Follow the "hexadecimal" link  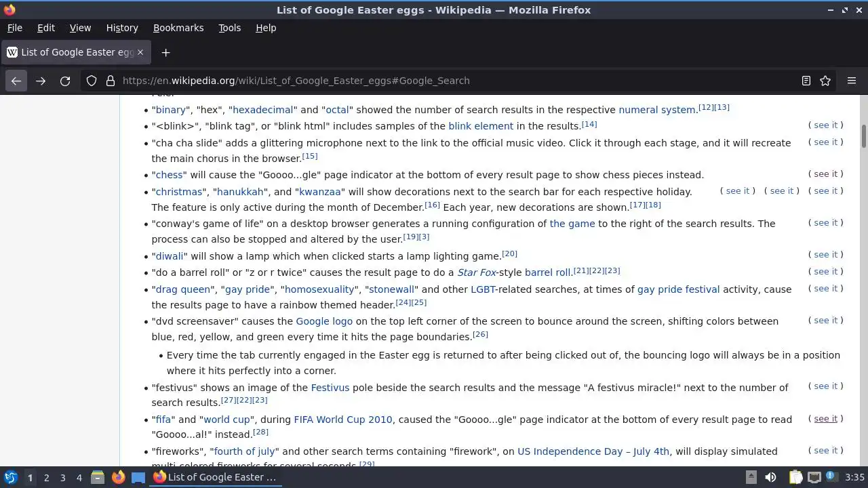(263, 110)
